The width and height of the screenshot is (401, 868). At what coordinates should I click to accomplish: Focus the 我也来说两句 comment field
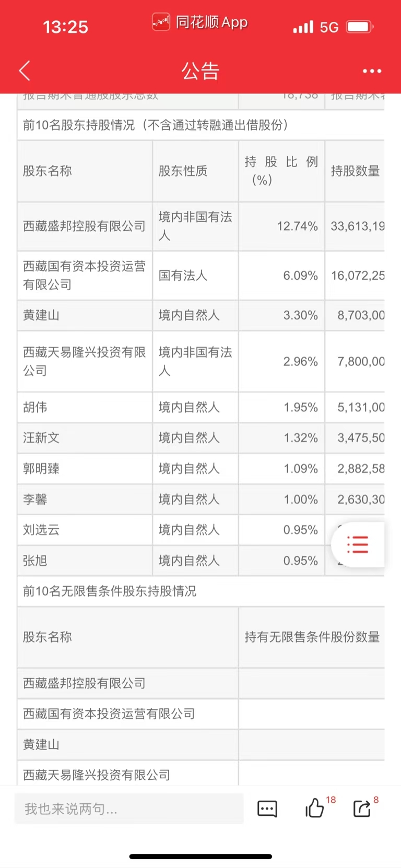129,808
